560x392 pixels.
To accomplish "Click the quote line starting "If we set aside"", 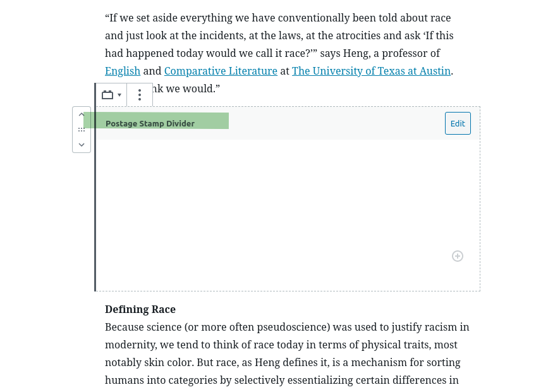I will 278,18.
